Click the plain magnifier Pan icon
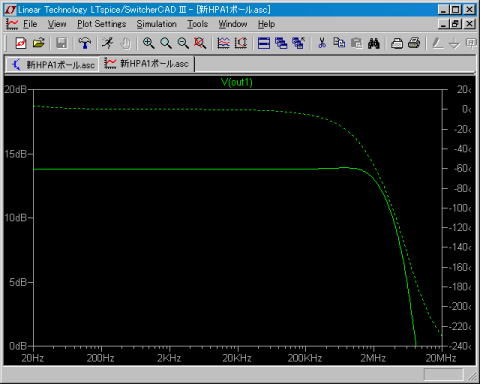 (166, 43)
